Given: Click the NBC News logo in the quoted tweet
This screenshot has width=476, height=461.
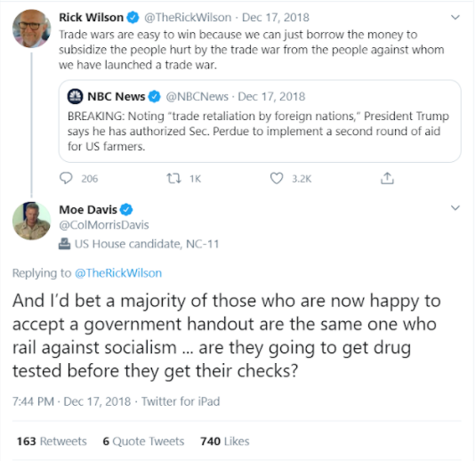Looking at the screenshot, I should point(75,97).
